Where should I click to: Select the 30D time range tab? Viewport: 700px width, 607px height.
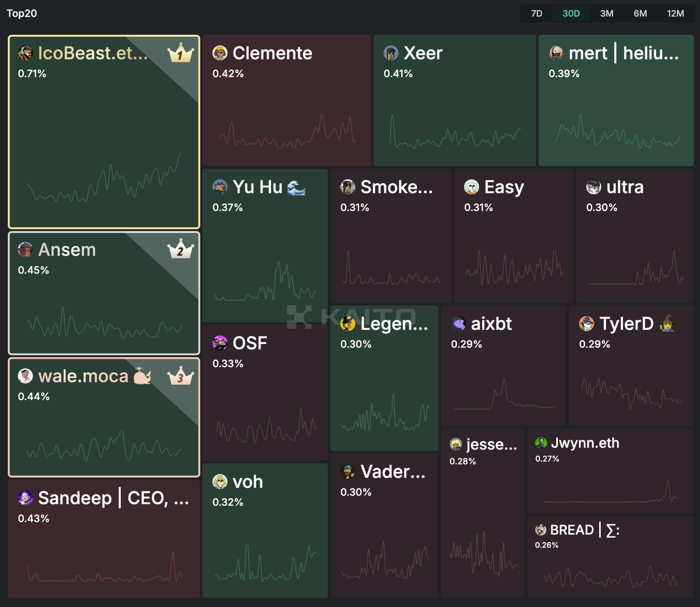click(x=571, y=14)
